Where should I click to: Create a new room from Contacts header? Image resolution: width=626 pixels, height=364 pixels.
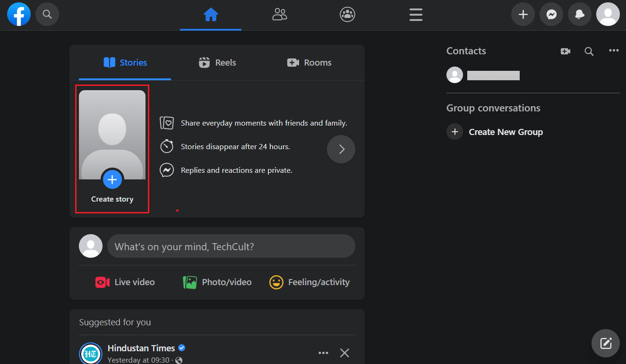pos(566,51)
